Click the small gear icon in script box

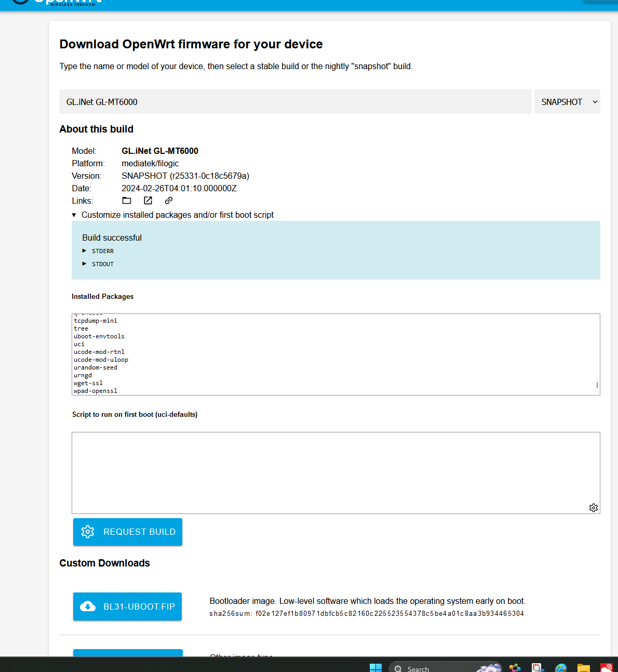click(594, 508)
